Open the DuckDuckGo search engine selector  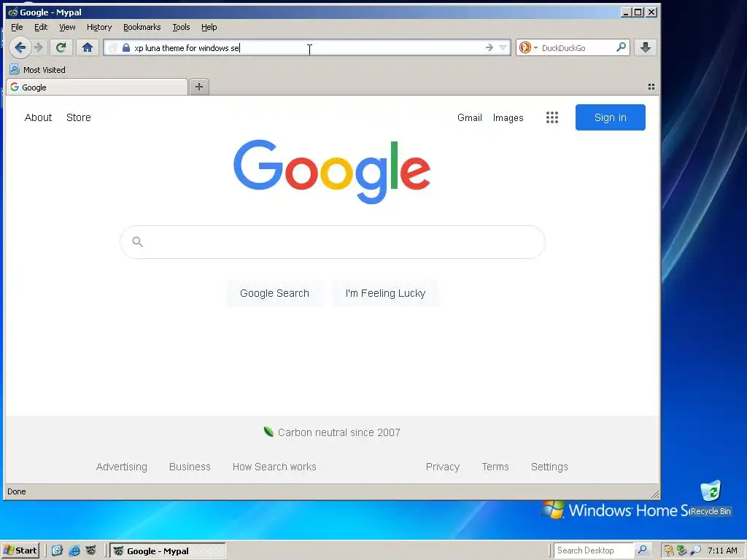(528, 47)
